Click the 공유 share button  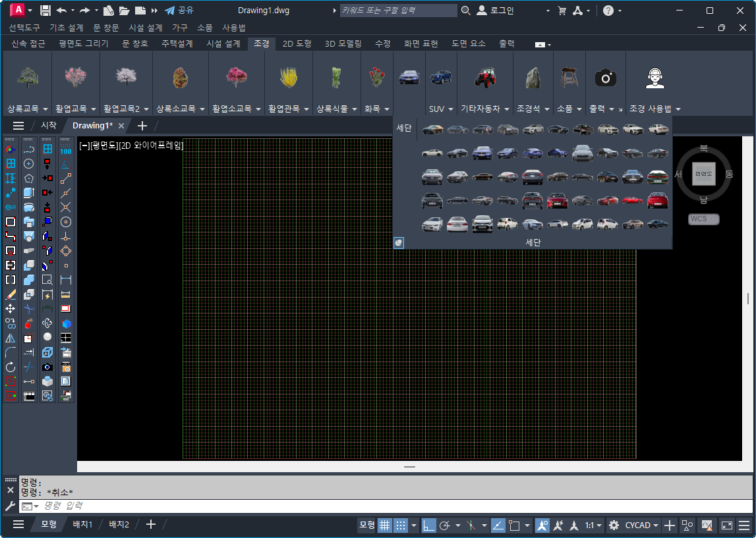pos(179,11)
